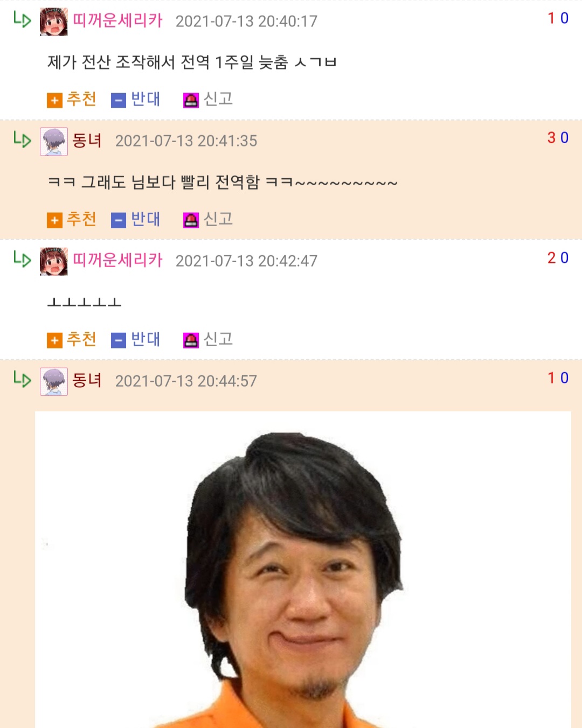This screenshot has width=582, height=728.
Task: Click 신고 text under ㅗㅗㅗㅗㅗ comment
Action: point(218,339)
